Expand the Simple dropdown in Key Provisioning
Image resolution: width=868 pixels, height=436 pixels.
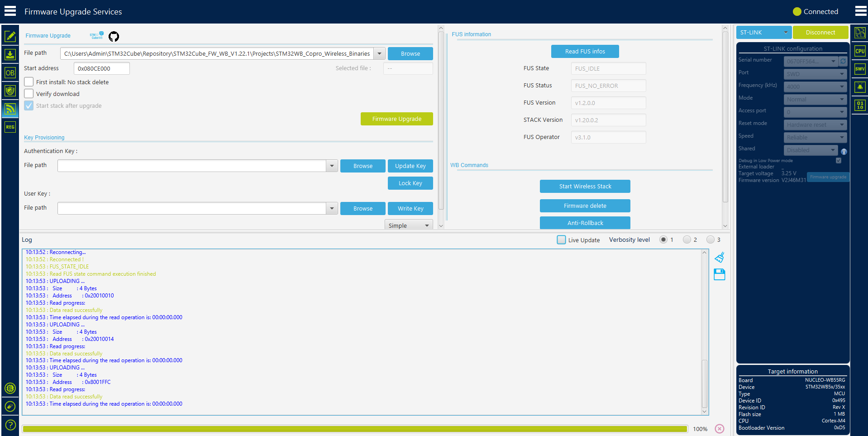pyautogui.click(x=409, y=225)
